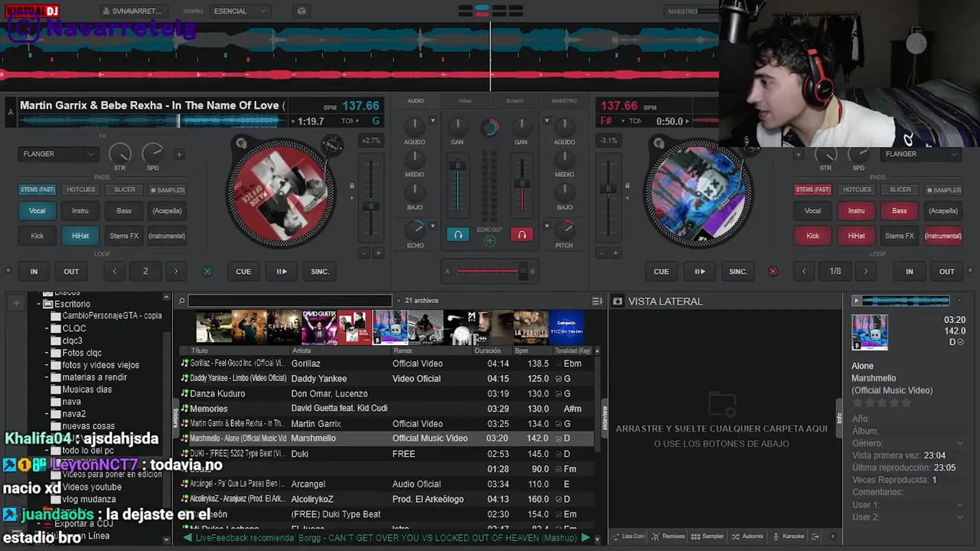
Task: Open right deck FLANGER effect dropdown
Action: pos(922,154)
